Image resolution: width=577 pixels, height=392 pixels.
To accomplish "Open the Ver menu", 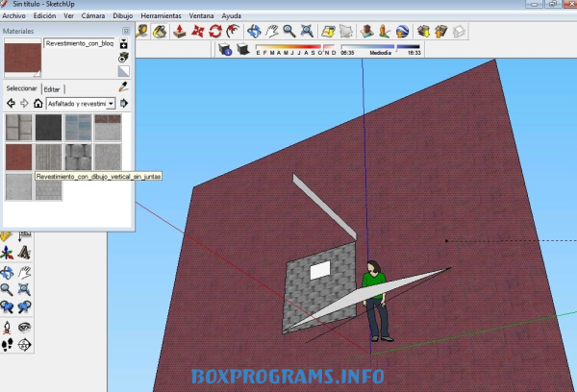I will [x=69, y=15].
